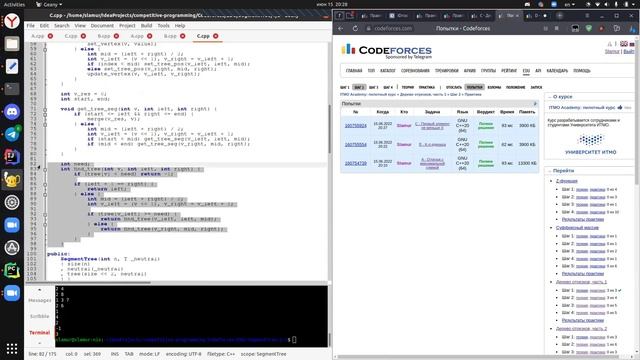Viewport: 640px width, 360px height.
Task: Open the ПОЛОЖЕНИЕ sub-tab
Action: 516,87
